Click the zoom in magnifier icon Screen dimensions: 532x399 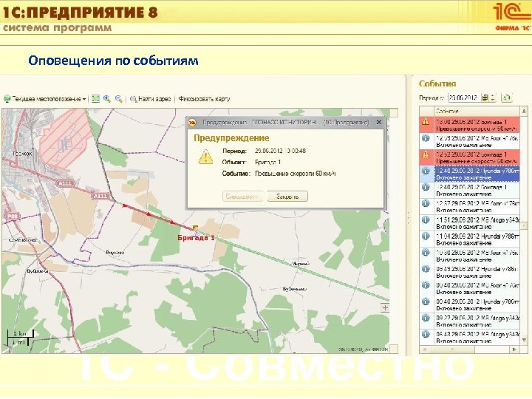coord(107,99)
